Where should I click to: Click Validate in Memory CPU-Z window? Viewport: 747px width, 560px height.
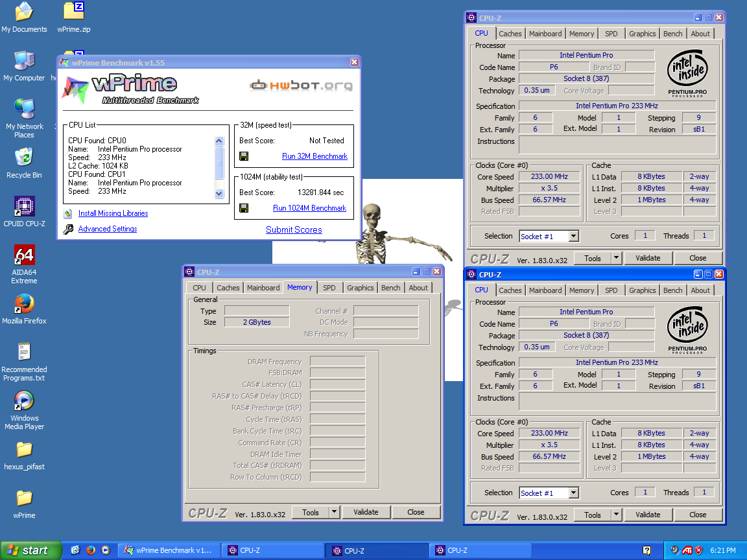[366, 513]
